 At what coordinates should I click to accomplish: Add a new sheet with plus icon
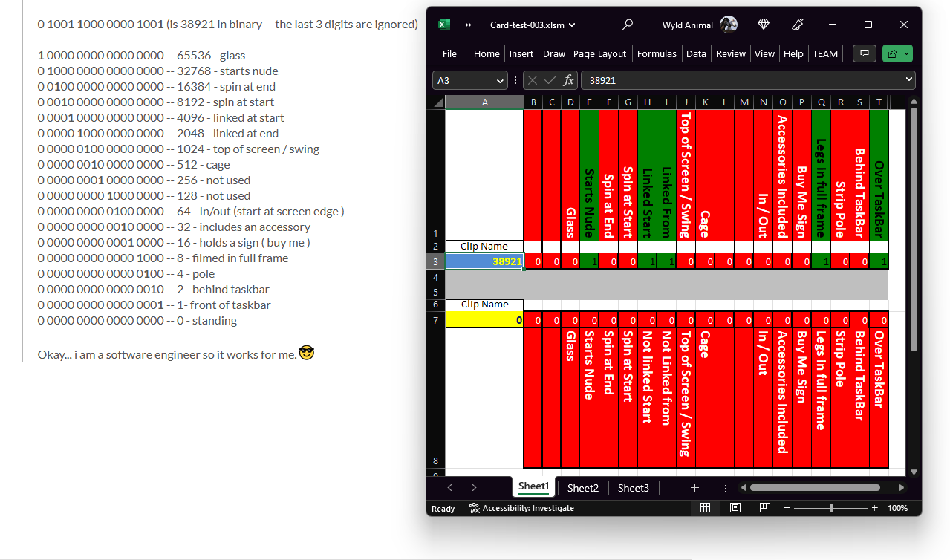694,488
